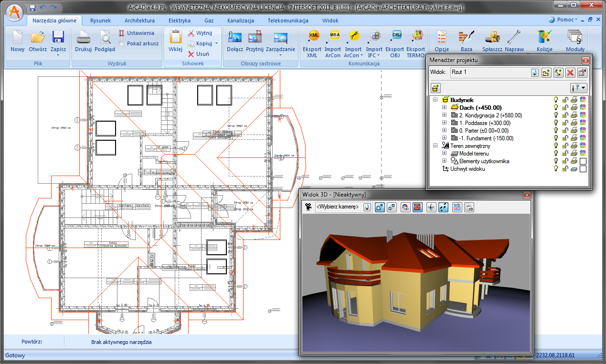
Task: Copy selection with Kopiuj
Action: 200,43
